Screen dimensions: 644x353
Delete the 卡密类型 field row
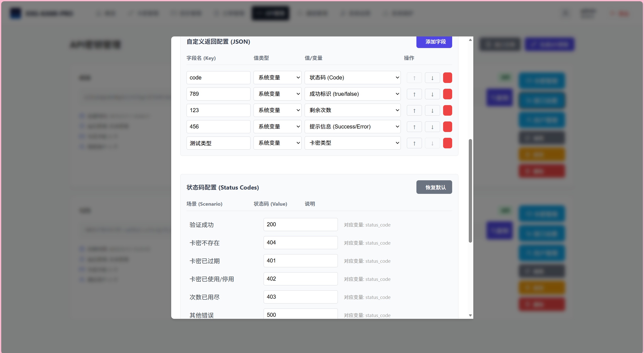(447, 143)
